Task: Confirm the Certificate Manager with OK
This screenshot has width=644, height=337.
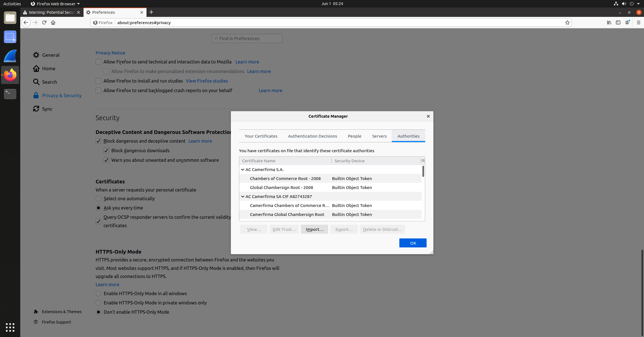Action: pos(413,243)
